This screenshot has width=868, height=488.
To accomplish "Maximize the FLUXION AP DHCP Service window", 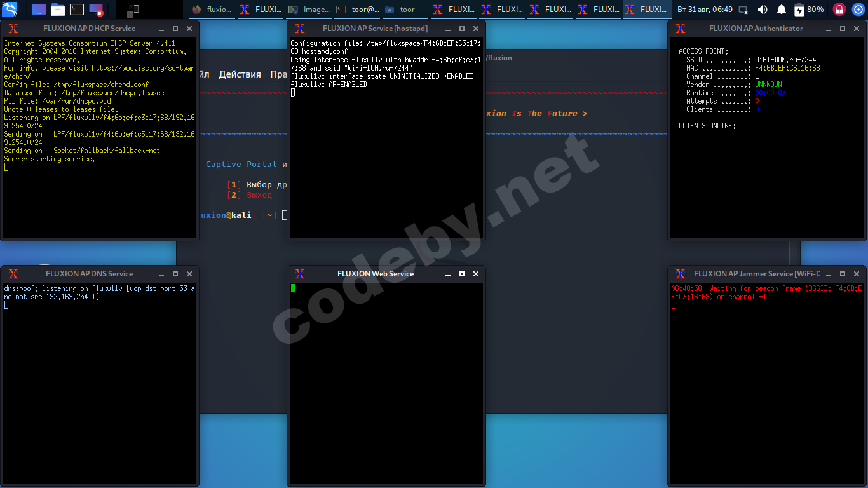I will (175, 29).
